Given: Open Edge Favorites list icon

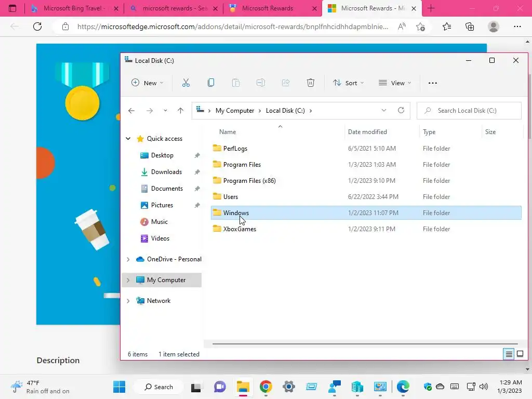Looking at the screenshot, I should coord(447,26).
